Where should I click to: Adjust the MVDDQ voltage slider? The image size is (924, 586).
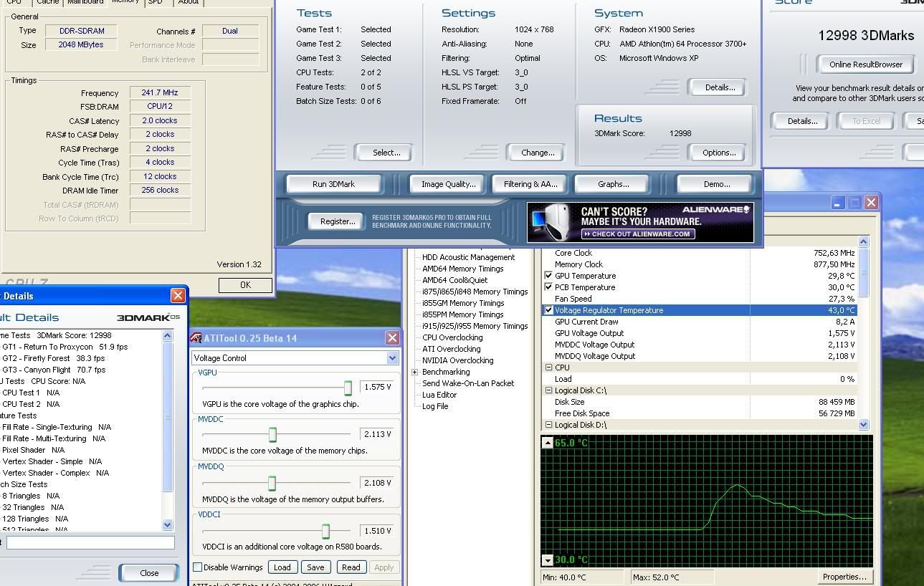(272, 483)
